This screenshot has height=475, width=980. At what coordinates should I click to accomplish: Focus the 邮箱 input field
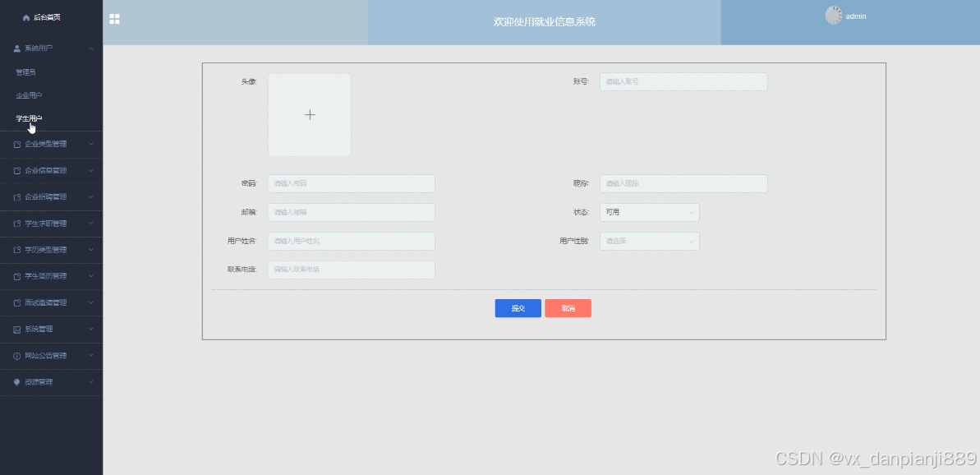tap(352, 213)
